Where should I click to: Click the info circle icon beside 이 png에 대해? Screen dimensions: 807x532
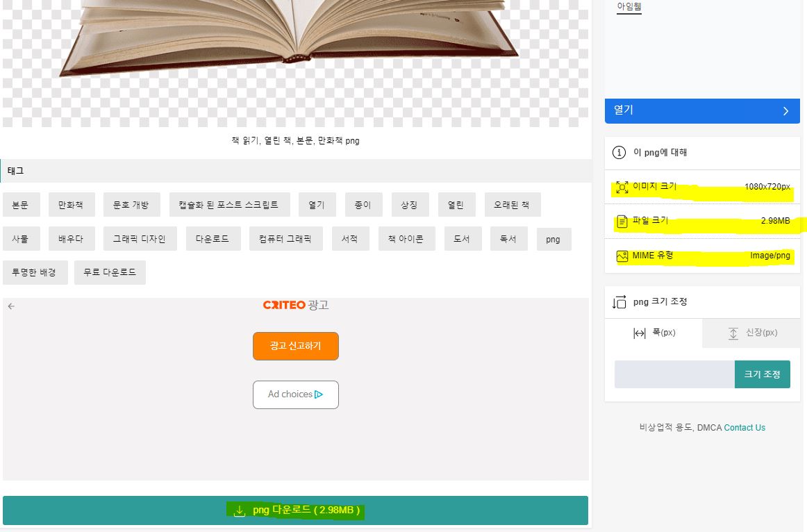point(619,152)
